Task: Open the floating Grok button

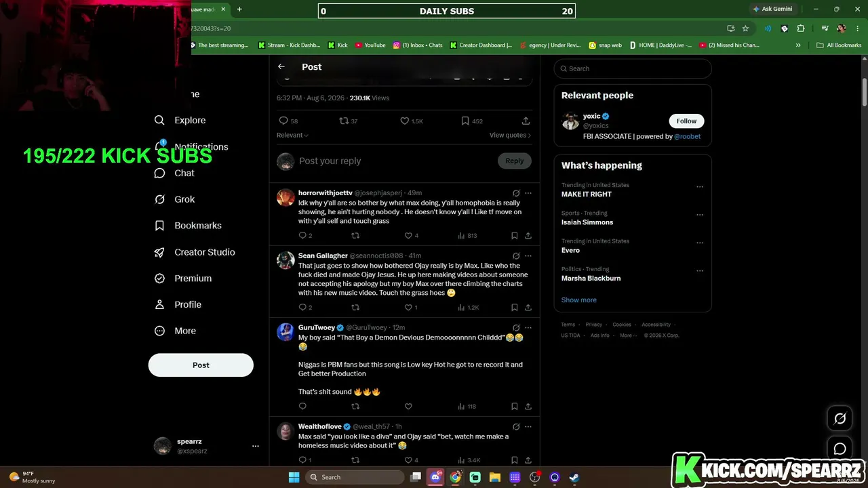Action: [840, 419]
